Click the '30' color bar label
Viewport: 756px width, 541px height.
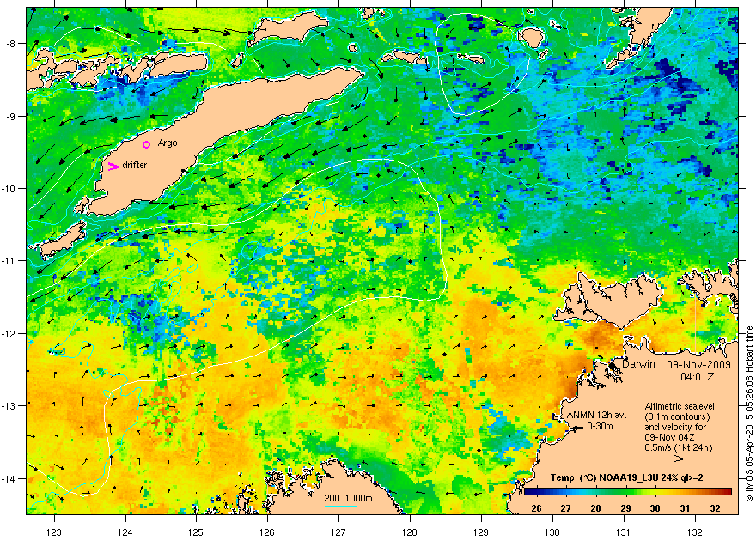pos(655,508)
